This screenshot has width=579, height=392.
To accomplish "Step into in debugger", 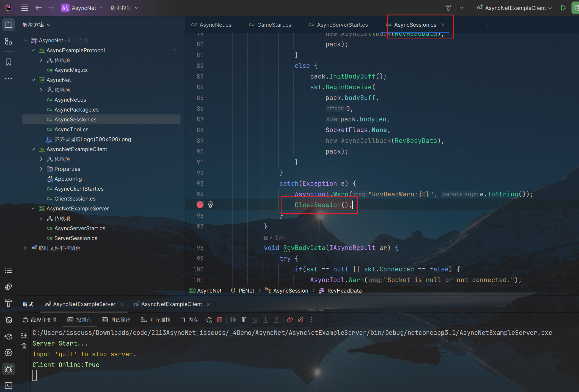I will coord(266,320).
